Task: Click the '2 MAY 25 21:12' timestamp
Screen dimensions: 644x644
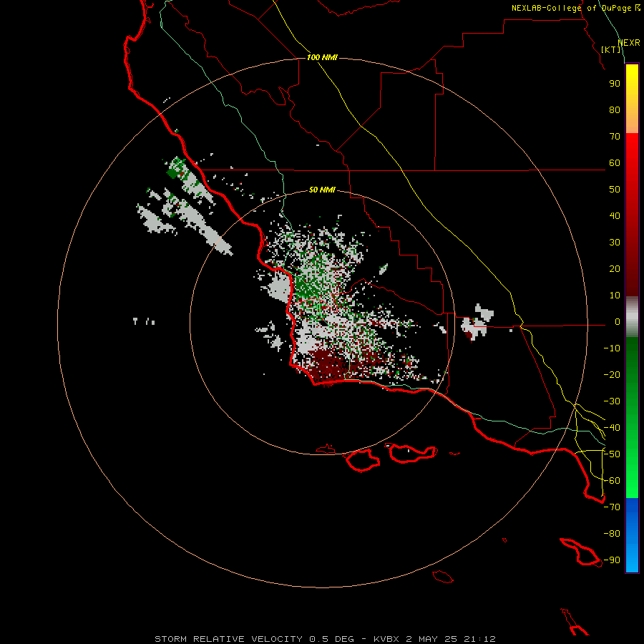Action: [451, 639]
